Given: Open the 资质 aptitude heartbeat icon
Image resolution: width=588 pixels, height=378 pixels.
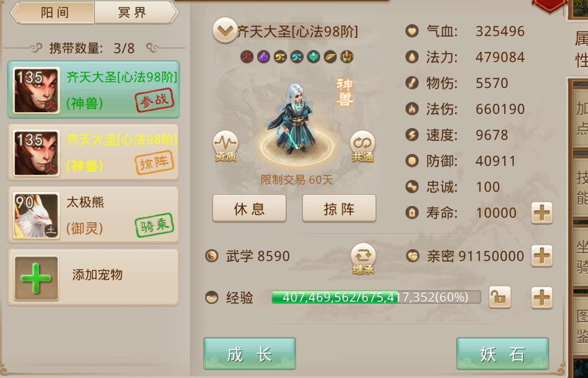Looking at the screenshot, I should (225, 146).
